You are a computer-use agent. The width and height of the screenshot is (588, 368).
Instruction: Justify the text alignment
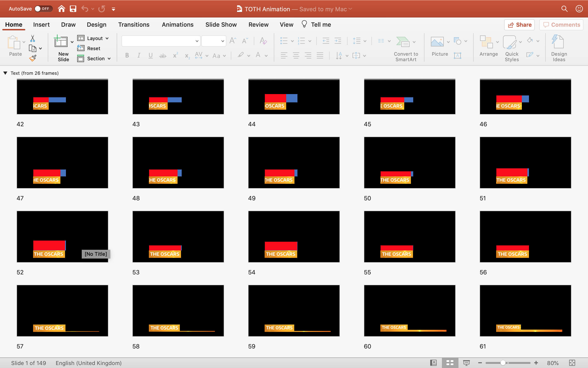pyautogui.click(x=320, y=56)
